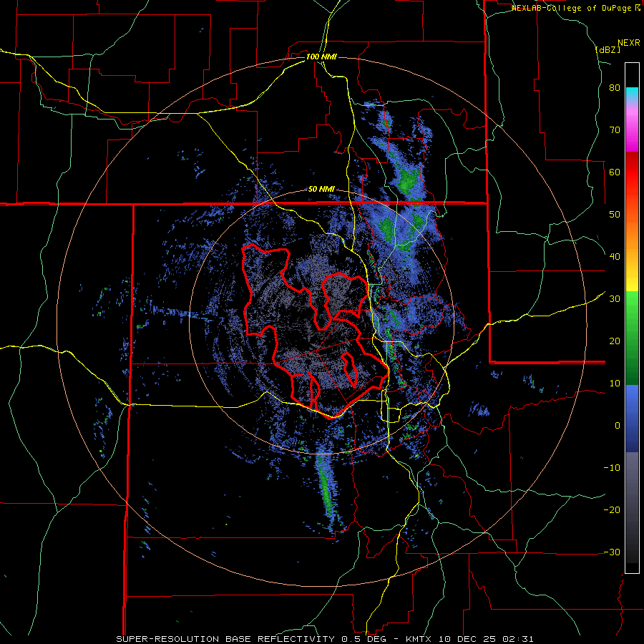Click the blue band of the dBZ color bar
Viewport: 644px width, 644px height.
pos(632,419)
